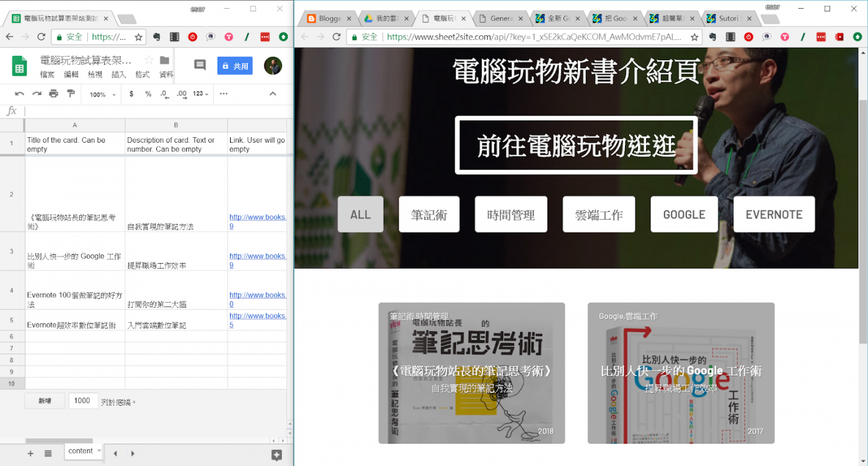Filter by 時間管理 category
This screenshot has height=466, width=868.
click(511, 214)
